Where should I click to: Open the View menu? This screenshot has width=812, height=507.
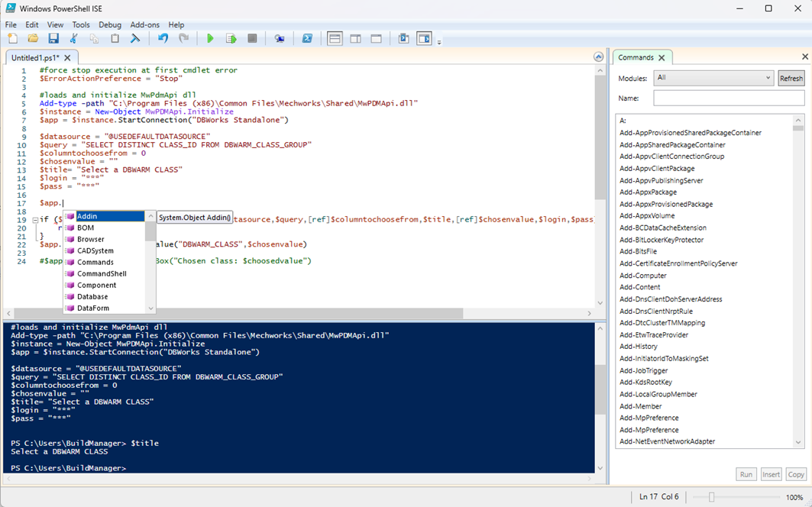pyautogui.click(x=56, y=25)
